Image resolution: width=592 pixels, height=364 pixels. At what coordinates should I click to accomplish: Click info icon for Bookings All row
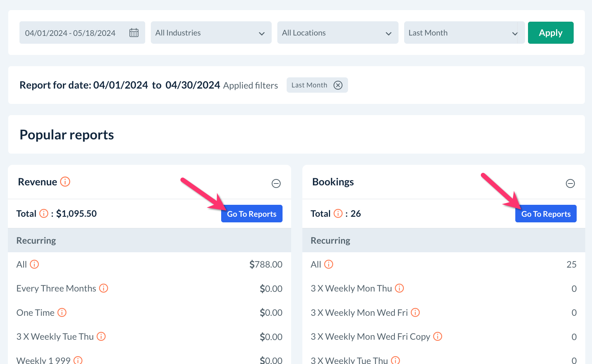(x=329, y=264)
